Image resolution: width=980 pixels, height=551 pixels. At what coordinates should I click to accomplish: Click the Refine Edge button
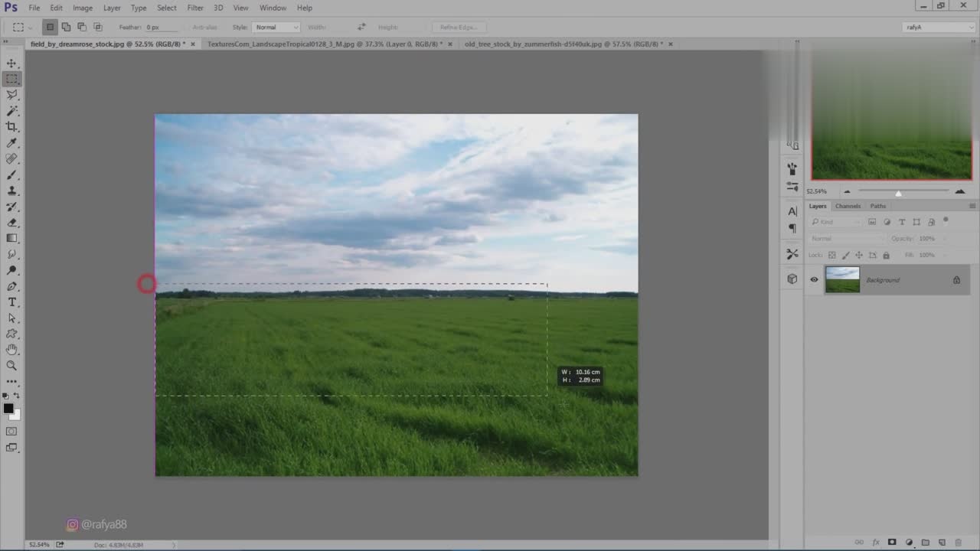click(x=459, y=27)
